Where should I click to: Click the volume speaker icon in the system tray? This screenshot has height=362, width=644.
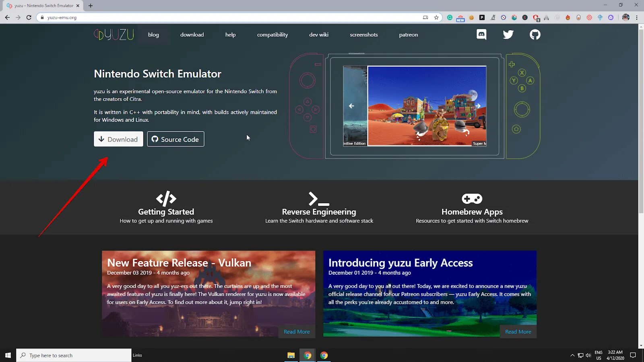click(x=588, y=355)
